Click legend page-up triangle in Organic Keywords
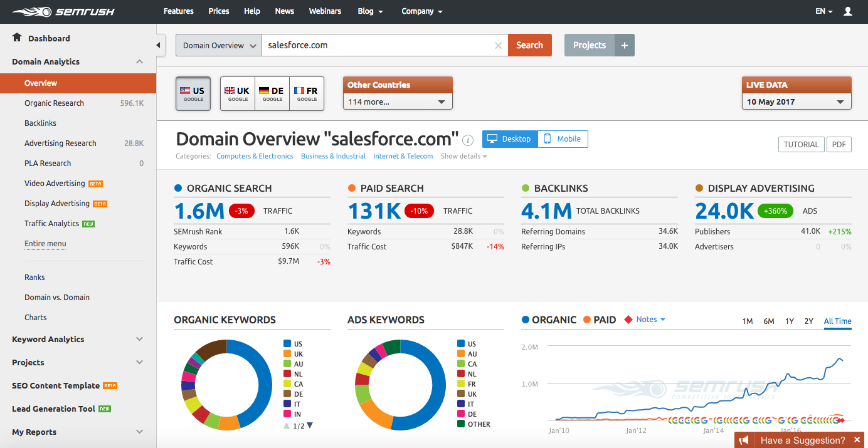The width and height of the screenshot is (868, 448). tap(287, 426)
